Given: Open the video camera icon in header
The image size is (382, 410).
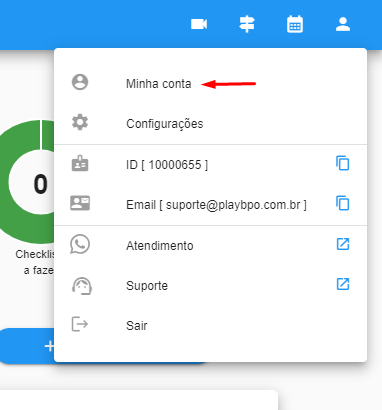Looking at the screenshot, I should [199, 24].
